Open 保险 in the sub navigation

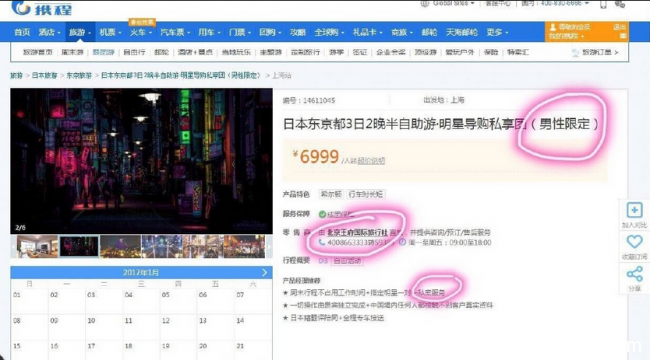(x=491, y=52)
